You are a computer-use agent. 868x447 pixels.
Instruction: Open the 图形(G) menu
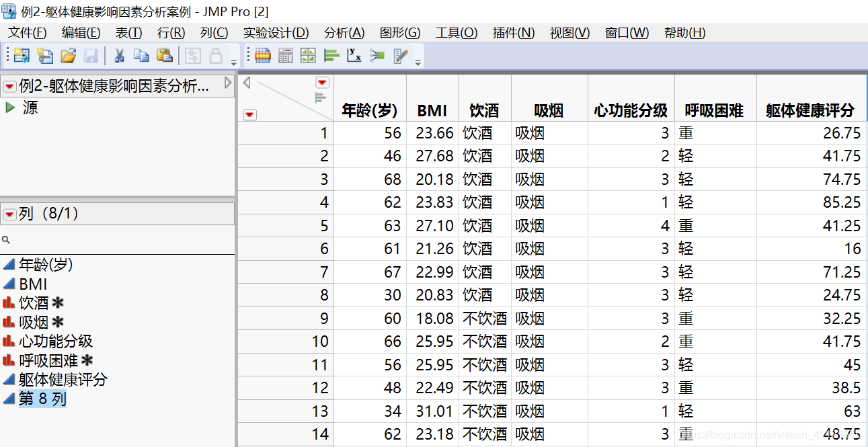point(400,33)
